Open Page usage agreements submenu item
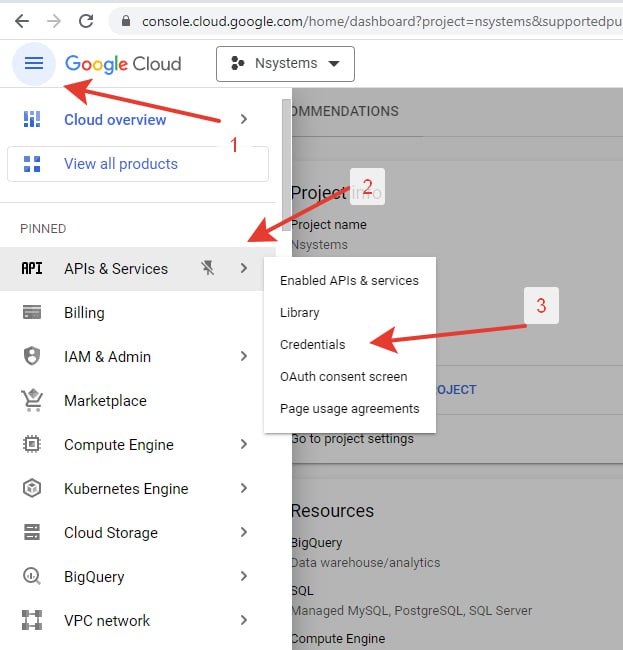Screen dimensions: 623x650 [x=349, y=408]
